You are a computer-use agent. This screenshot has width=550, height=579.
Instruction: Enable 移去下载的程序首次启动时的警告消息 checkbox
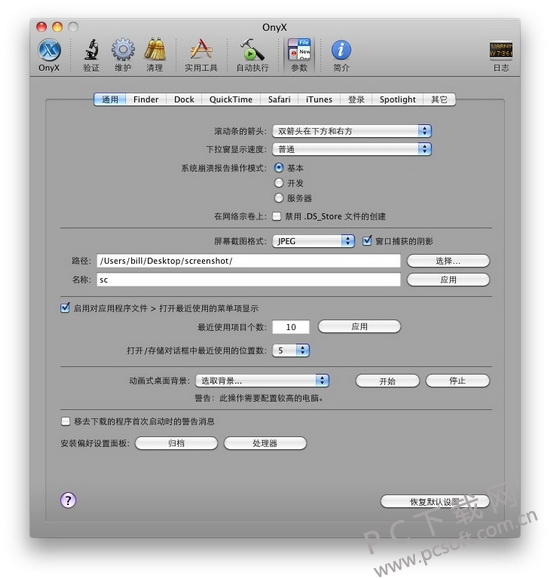coord(65,421)
